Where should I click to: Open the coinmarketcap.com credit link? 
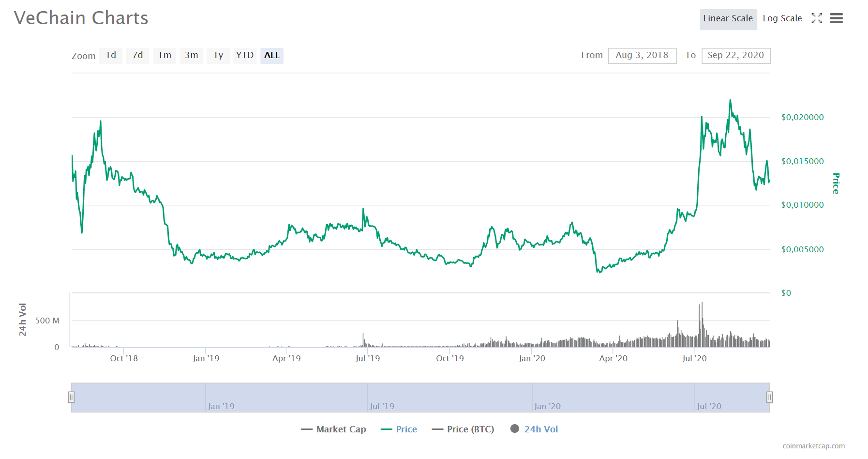point(814,446)
